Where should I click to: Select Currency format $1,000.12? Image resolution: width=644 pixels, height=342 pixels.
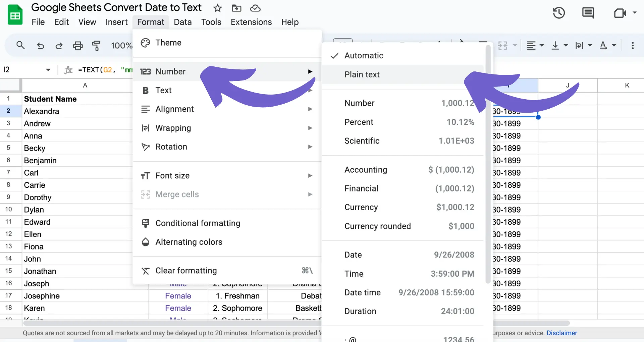[x=403, y=207]
